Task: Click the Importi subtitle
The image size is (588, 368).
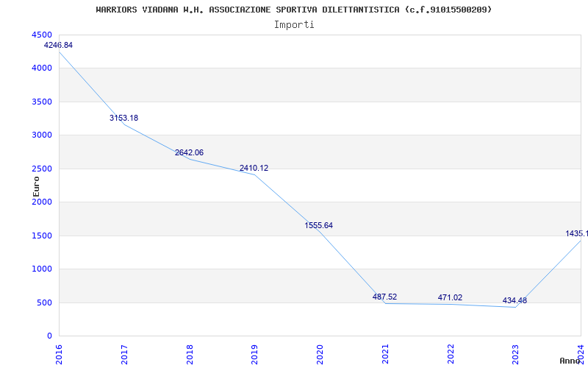Action: pyautogui.click(x=294, y=25)
